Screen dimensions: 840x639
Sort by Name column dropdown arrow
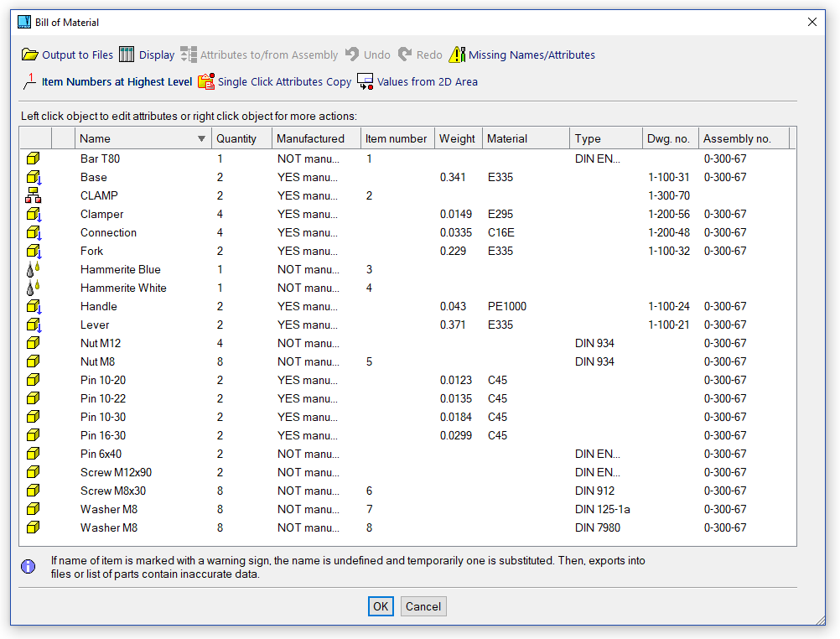[201, 139]
